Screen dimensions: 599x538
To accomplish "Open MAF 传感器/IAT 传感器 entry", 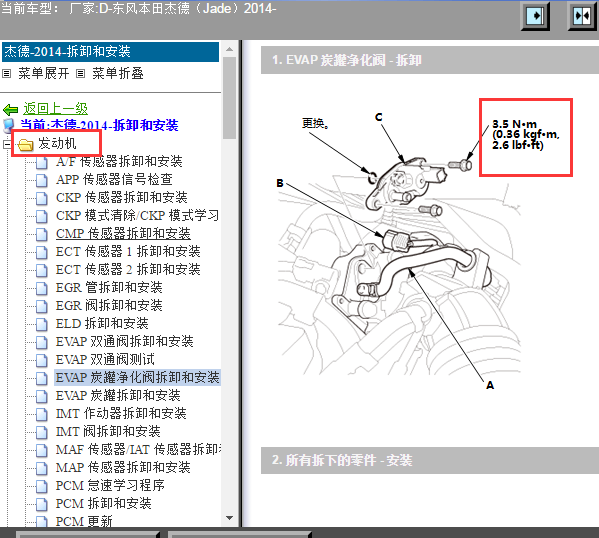I will click(138, 449).
